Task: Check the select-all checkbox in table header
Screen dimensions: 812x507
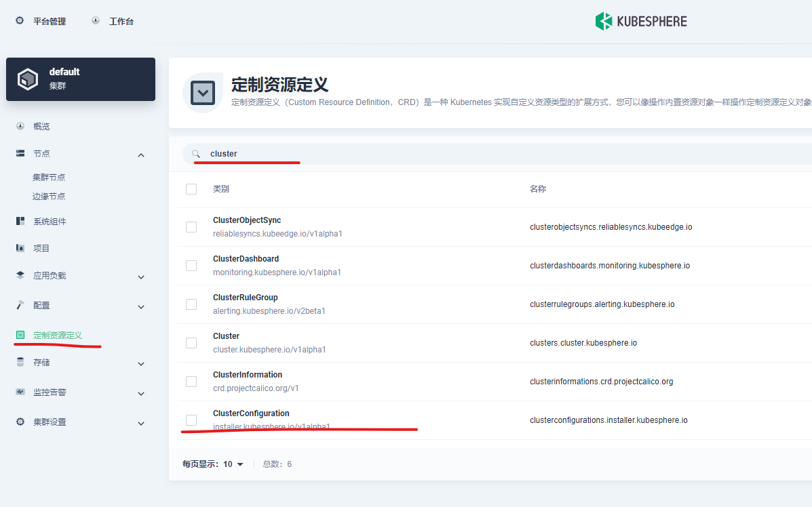Action: 191,188
